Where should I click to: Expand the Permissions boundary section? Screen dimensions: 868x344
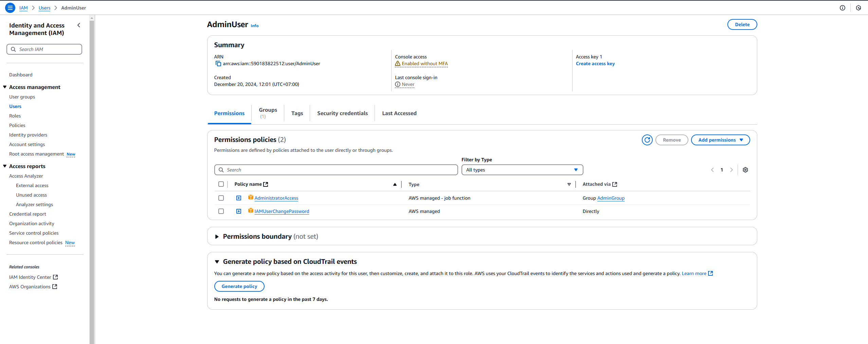[x=217, y=237]
